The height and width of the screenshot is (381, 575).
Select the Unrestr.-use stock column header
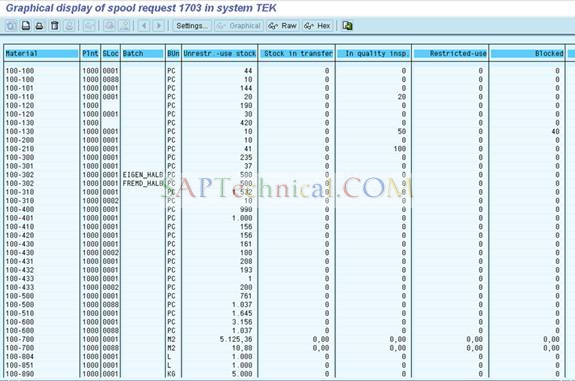coord(219,54)
